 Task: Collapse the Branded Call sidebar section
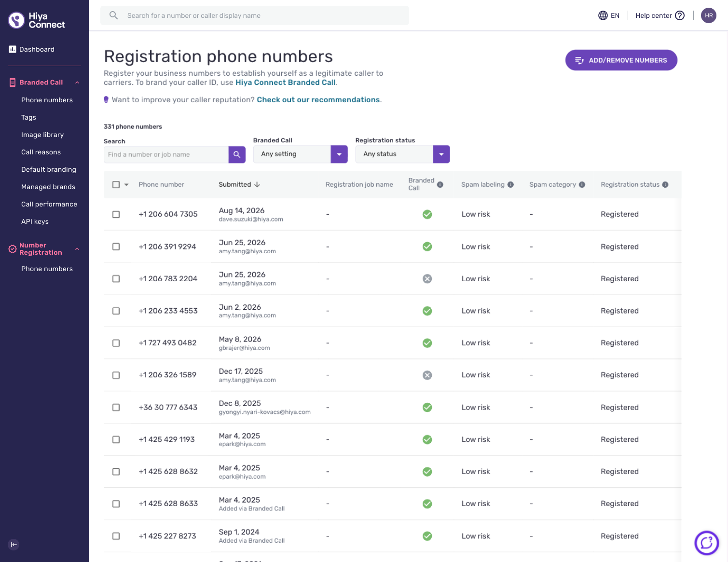(x=77, y=82)
